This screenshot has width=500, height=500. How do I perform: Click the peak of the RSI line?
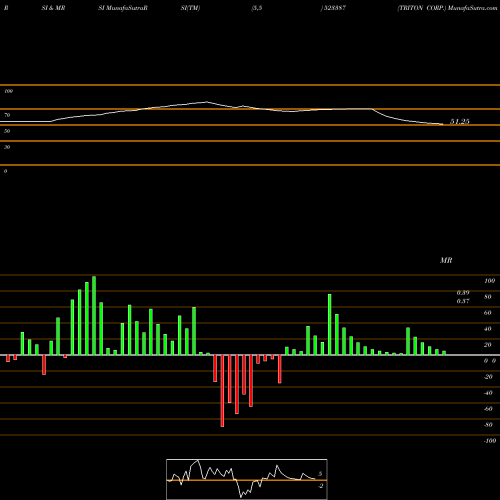click(207, 102)
